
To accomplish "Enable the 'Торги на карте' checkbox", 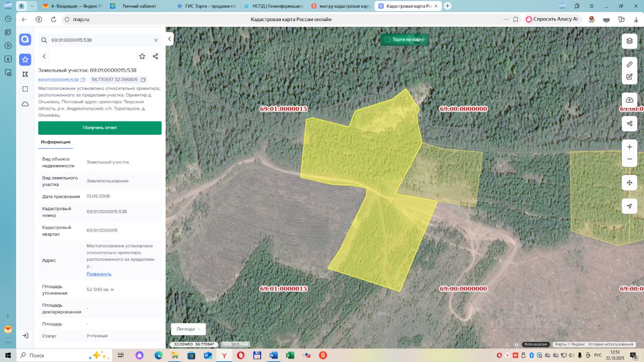I will tap(387, 39).
